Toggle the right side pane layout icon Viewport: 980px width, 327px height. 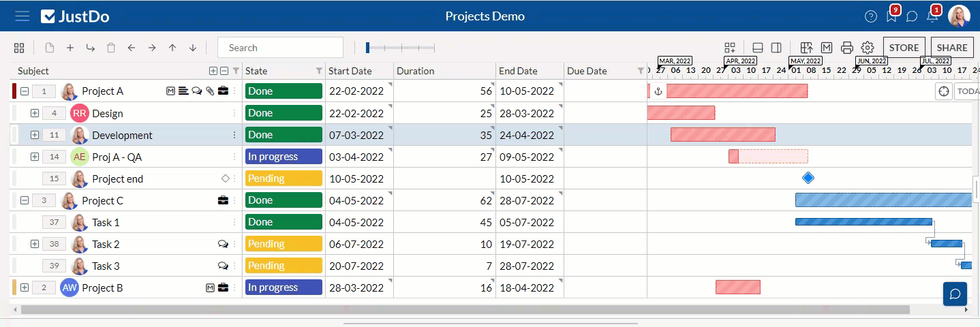click(776, 48)
